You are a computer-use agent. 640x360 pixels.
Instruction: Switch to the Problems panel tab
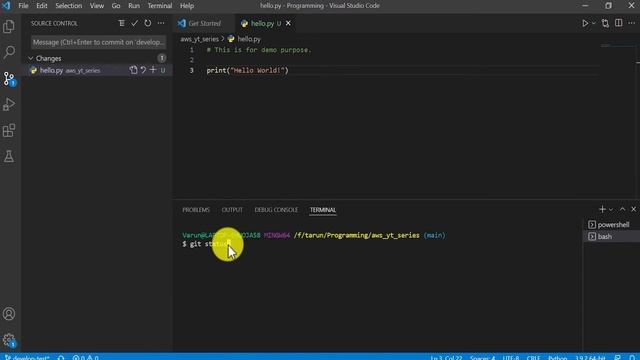pyautogui.click(x=196, y=210)
